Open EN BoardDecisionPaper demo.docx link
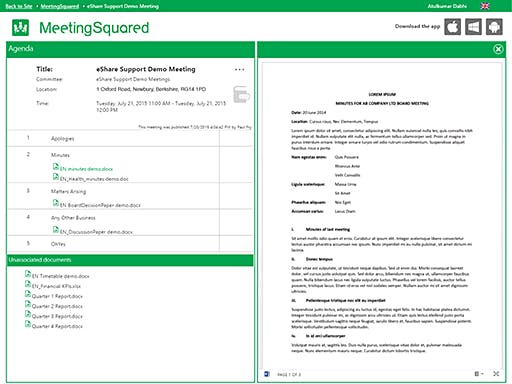The height and width of the screenshot is (384, 512). coord(100,205)
